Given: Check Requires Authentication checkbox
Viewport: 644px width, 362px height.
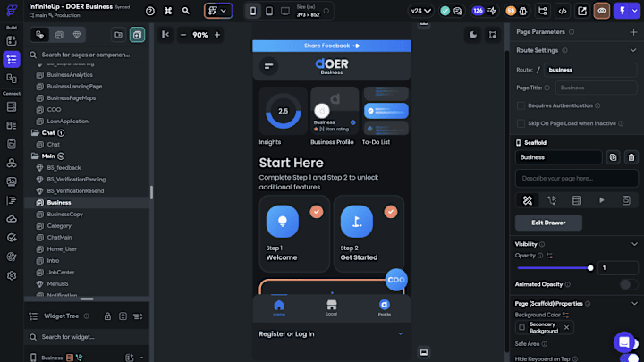Looking at the screenshot, I should pyautogui.click(x=521, y=105).
